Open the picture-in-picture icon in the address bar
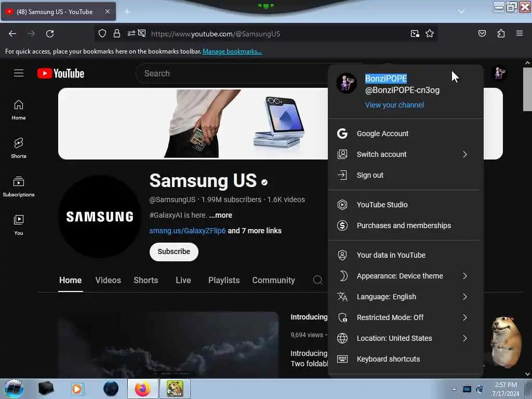 pyautogui.click(x=415, y=33)
